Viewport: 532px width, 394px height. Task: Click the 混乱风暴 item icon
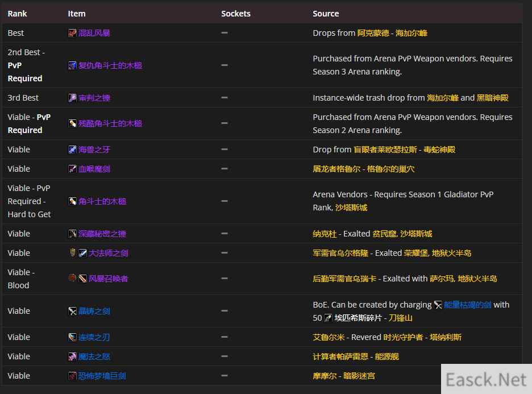[x=72, y=33]
